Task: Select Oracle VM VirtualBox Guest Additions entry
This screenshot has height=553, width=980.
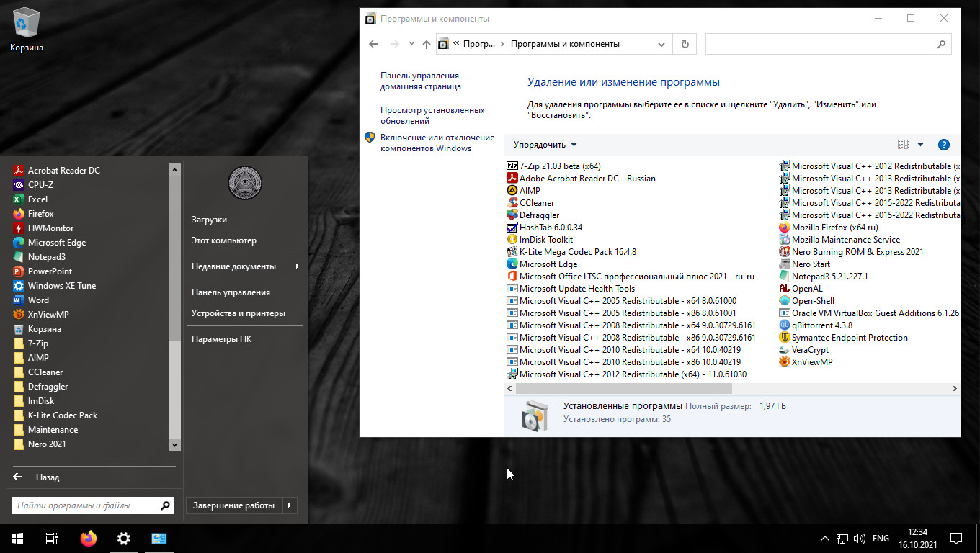Action: pos(869,313)
